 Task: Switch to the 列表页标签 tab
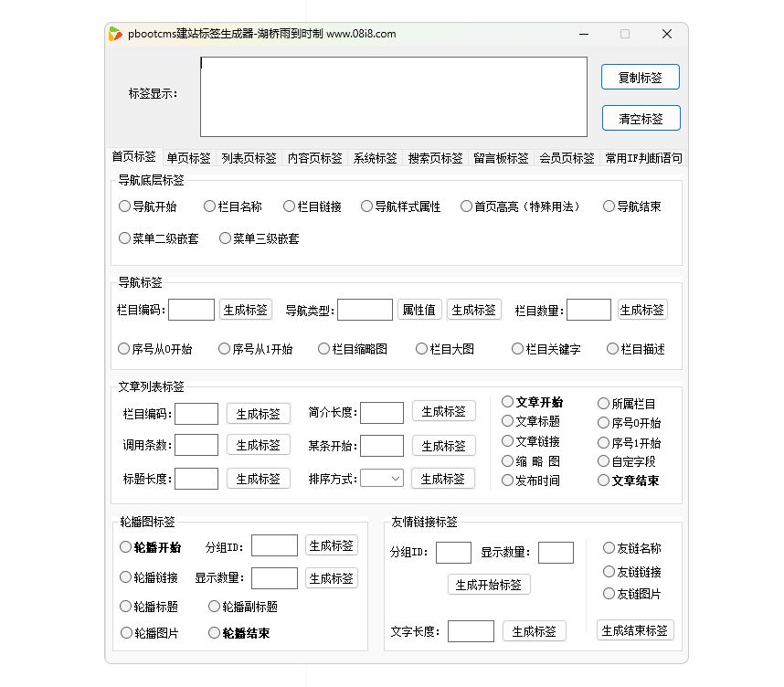tap(249, 157)
